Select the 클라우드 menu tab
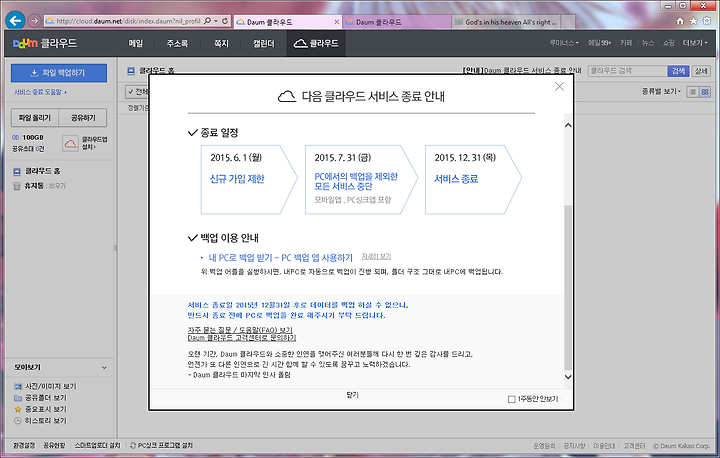The width and height of the screenshot is (720, 458). [x=316, y=43]
